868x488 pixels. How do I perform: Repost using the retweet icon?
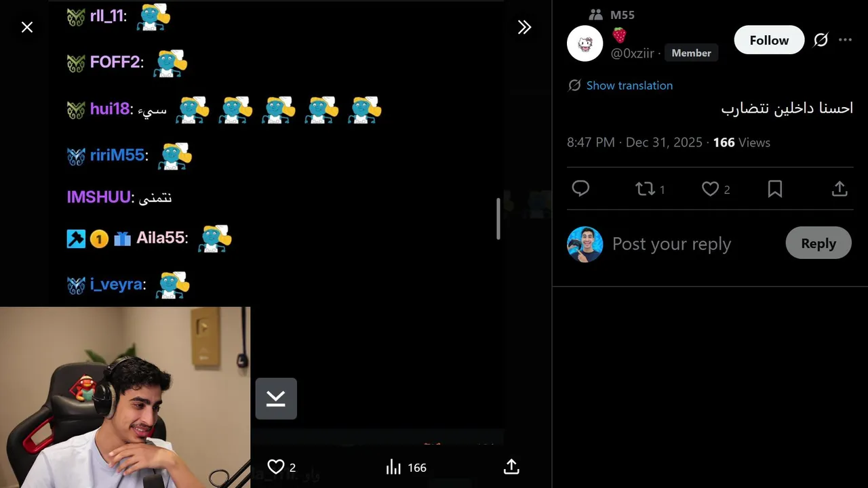click(645, 189)
